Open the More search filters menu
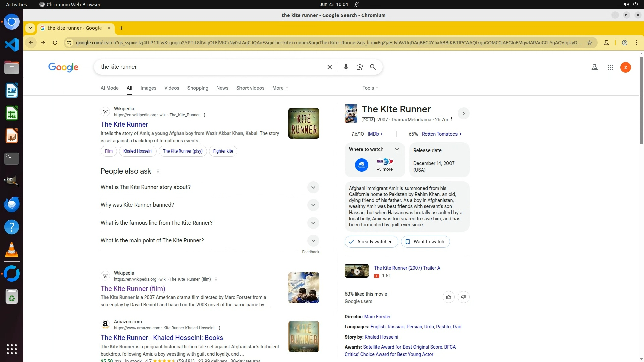Image resolution: width=644 pixels, height=362 pixels. tap(280, 88)
